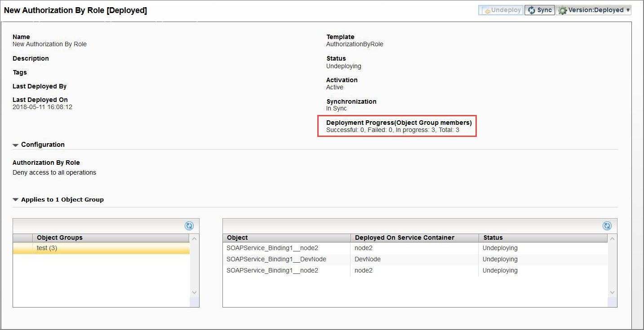The height and width of the screenshot is (330, 644).
Task: Refresh the Object status table
Action: tap(607, 226)
